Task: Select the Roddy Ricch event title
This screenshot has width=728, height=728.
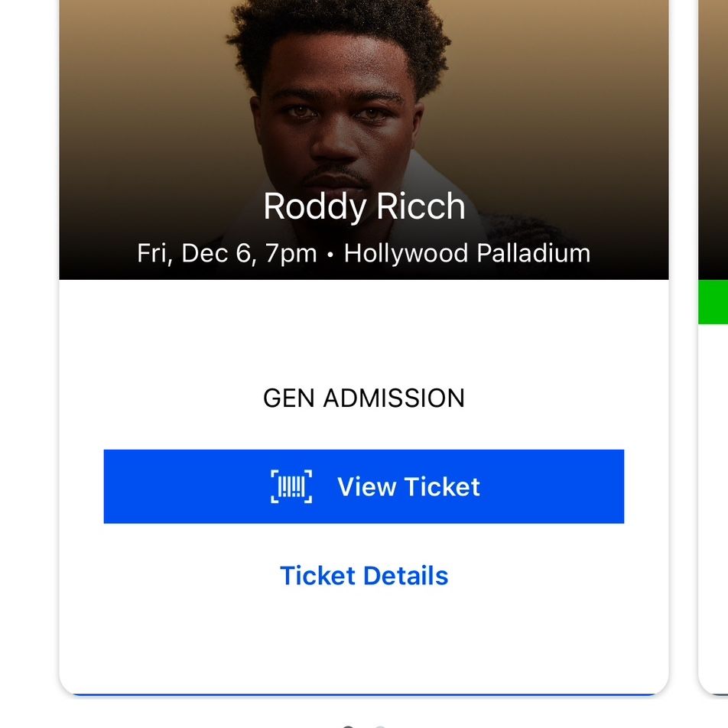Action: point(364,206)
